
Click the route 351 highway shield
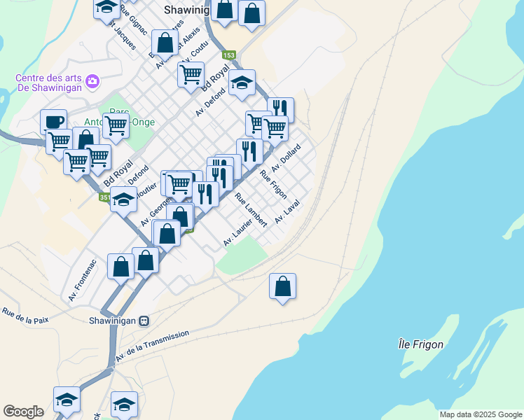104,197
